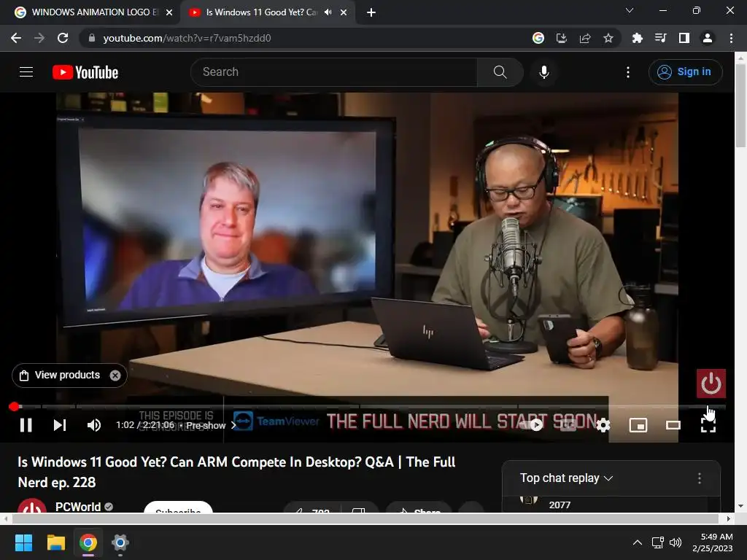Open network status tray icon

pyautogui.click(x=658, y=542)
